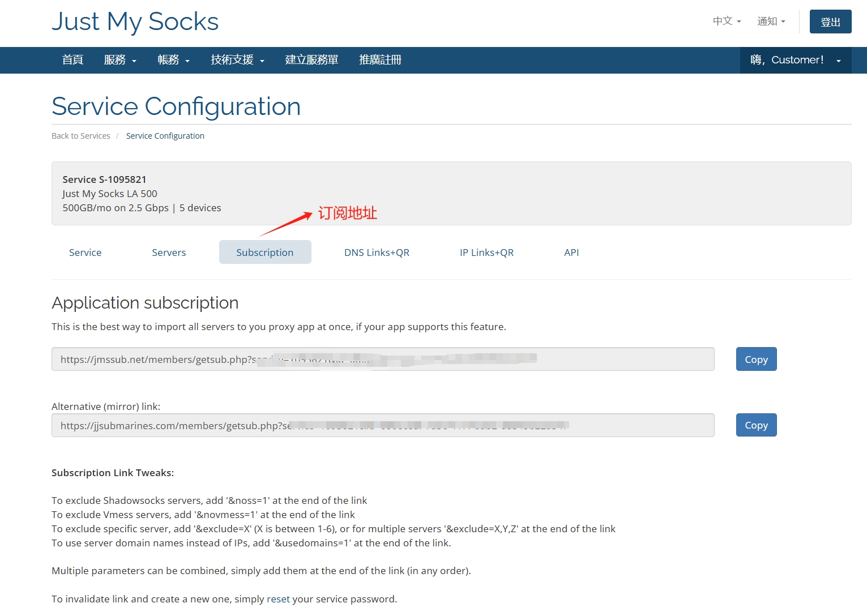Image resolution: width=867 pixels, height=616 pixels.
Task: Open the Servers tab
Action: point(169,252)
